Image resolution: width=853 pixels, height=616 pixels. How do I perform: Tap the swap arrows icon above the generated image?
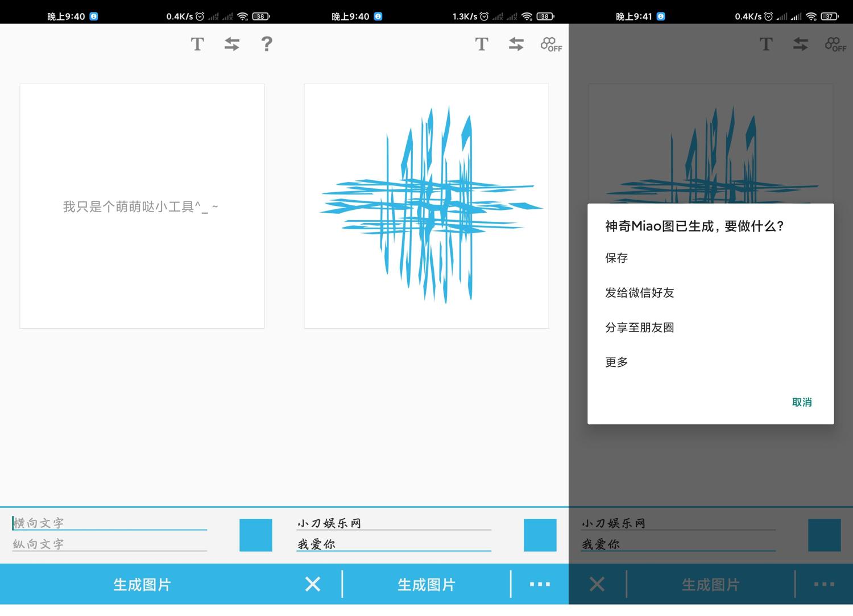[x=516, y=44]
